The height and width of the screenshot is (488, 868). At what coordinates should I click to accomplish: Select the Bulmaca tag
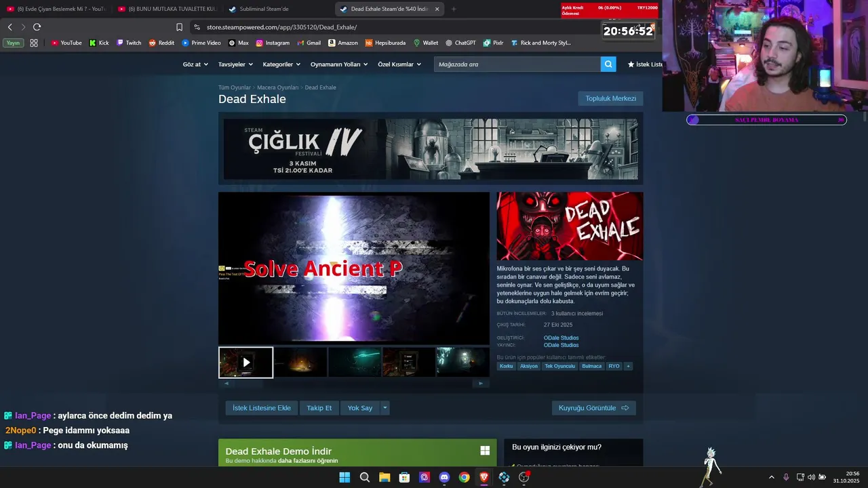pos(592,366)
